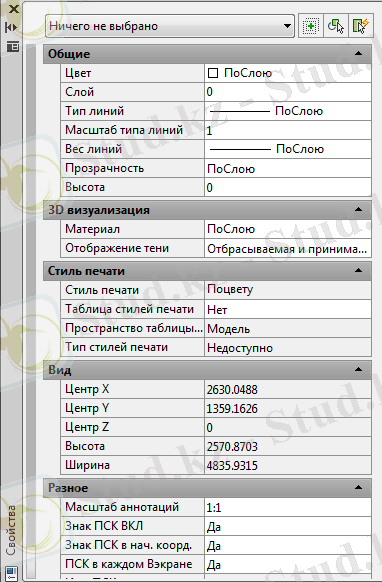Viewport: 382px width, 582px height.
Task: Toggle Знак ПСК в нач. коорд. value
Action: pos(288,545)
